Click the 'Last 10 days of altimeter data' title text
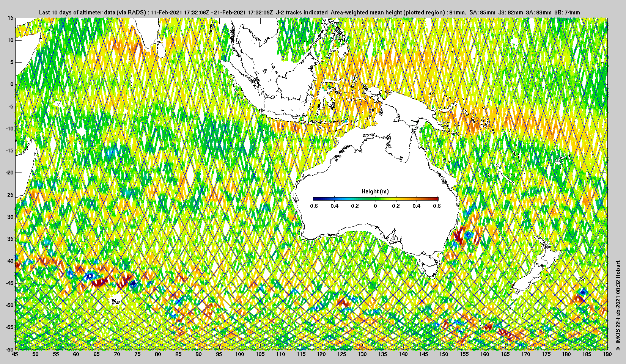This screenshot has height=364, width=626. coord(77,13)
